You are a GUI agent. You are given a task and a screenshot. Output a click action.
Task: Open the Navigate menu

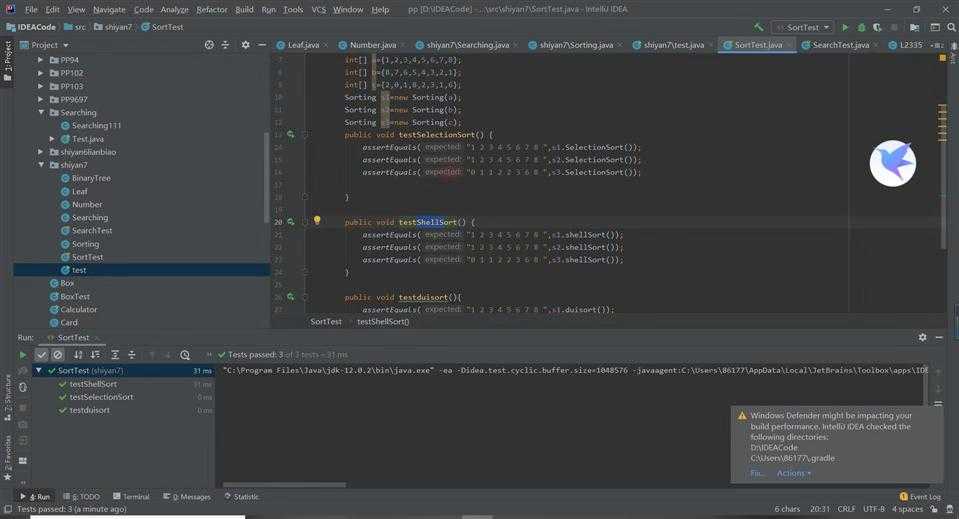(x=109, y=9)
